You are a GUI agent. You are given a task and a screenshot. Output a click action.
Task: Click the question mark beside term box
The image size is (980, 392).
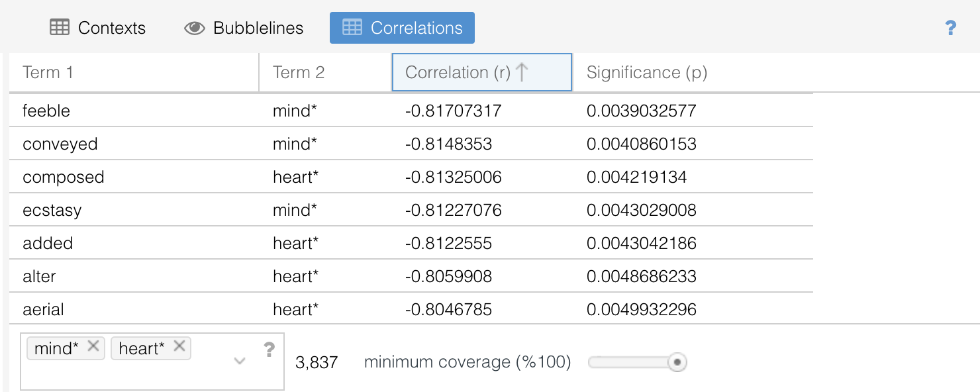click(x=269, y=350)
